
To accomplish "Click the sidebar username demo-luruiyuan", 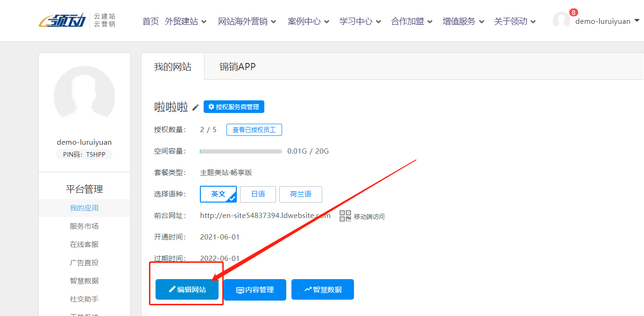I will [x=85, y=142].
